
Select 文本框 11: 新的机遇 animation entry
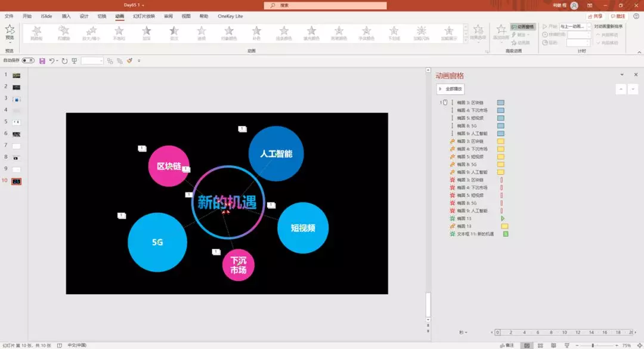pyautogui.click(x=476, y=234)
